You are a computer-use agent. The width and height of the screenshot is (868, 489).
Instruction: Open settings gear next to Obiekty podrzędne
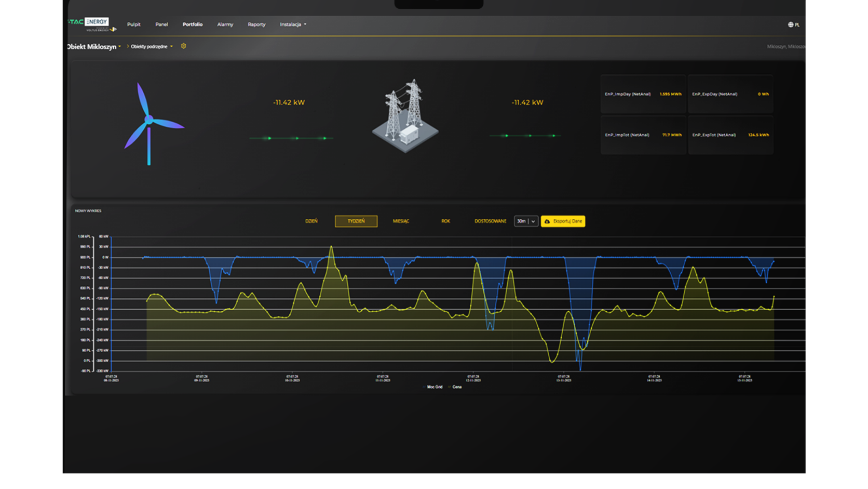click(183, 46)
